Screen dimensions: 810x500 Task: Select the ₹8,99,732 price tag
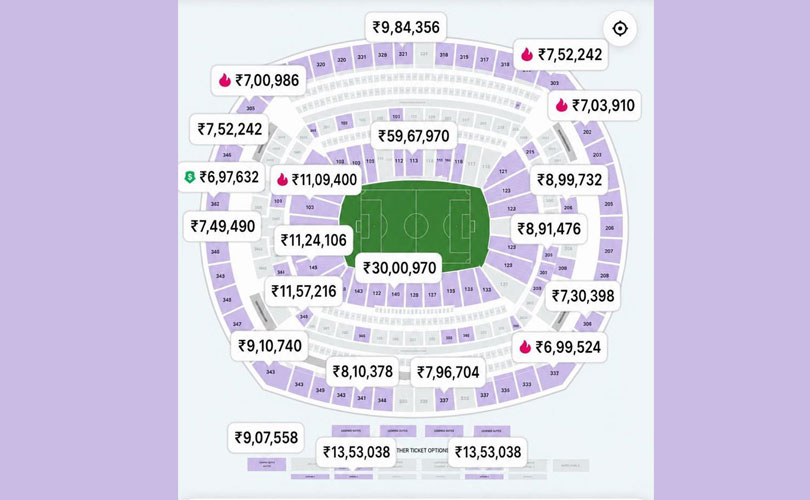(x=569, y=180)
